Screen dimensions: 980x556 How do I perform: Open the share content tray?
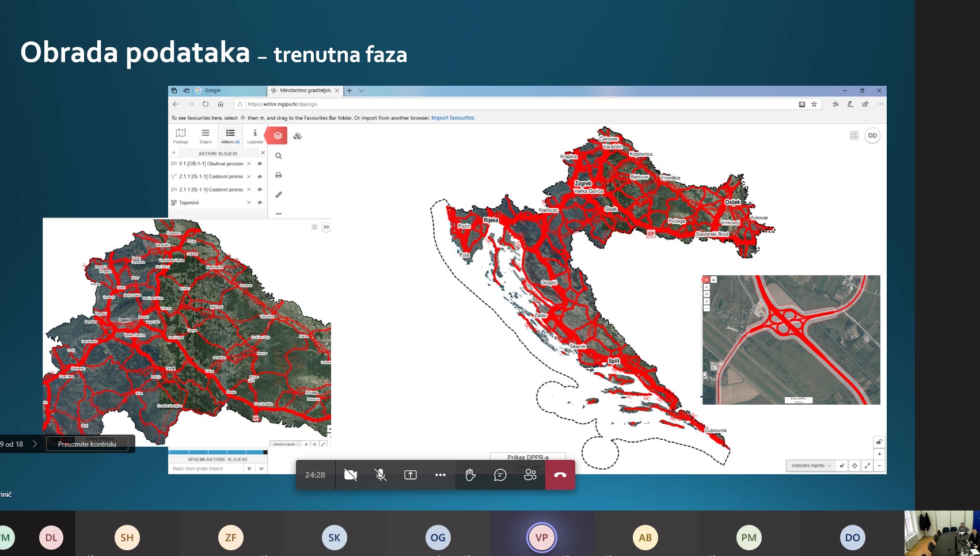coord(411,475)
